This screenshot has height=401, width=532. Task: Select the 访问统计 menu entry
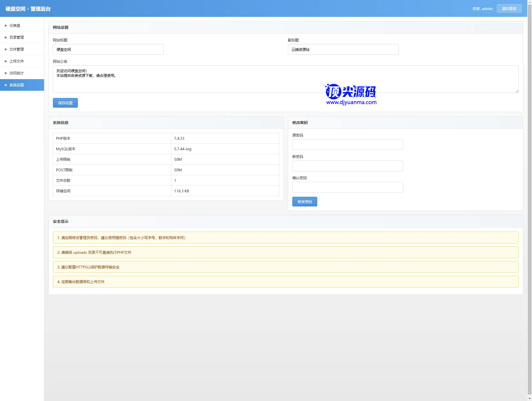17,73
